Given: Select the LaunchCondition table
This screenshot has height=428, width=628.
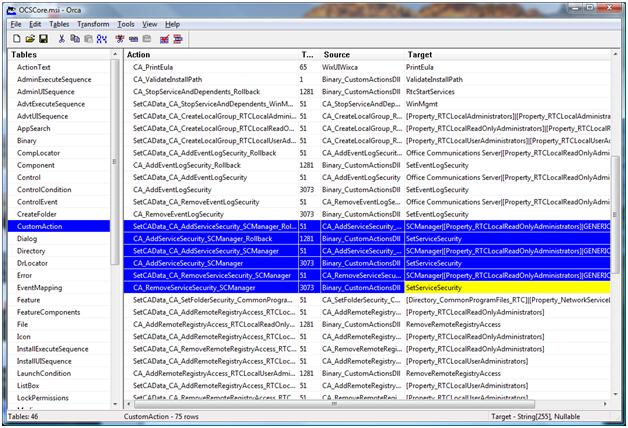Looking at the screenshot, I should coord(44,374).
